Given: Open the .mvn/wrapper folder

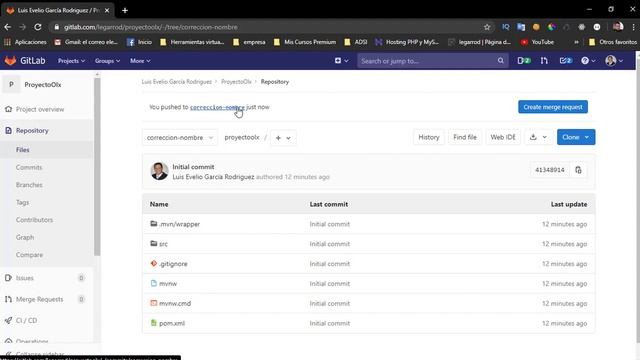Looking at the screenshot, I should point(179,224).
